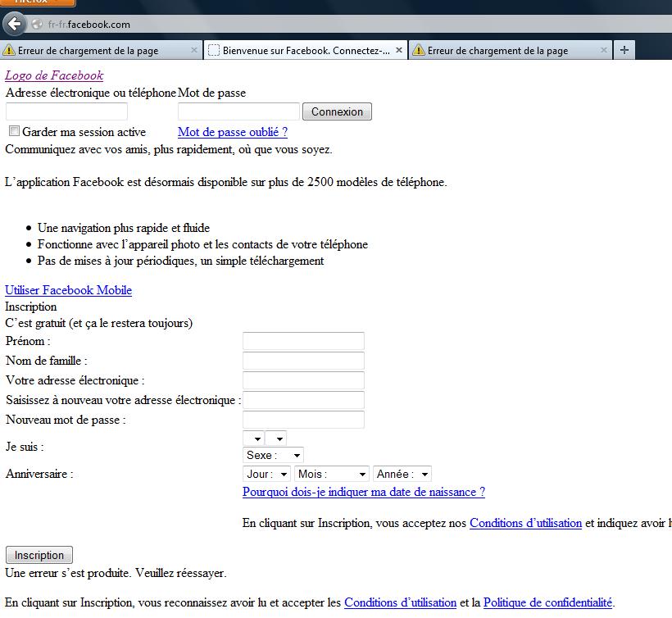This screenshot has height=618, width=672.
Task: Switch to third tab with error page
Action: coord(510,50)
